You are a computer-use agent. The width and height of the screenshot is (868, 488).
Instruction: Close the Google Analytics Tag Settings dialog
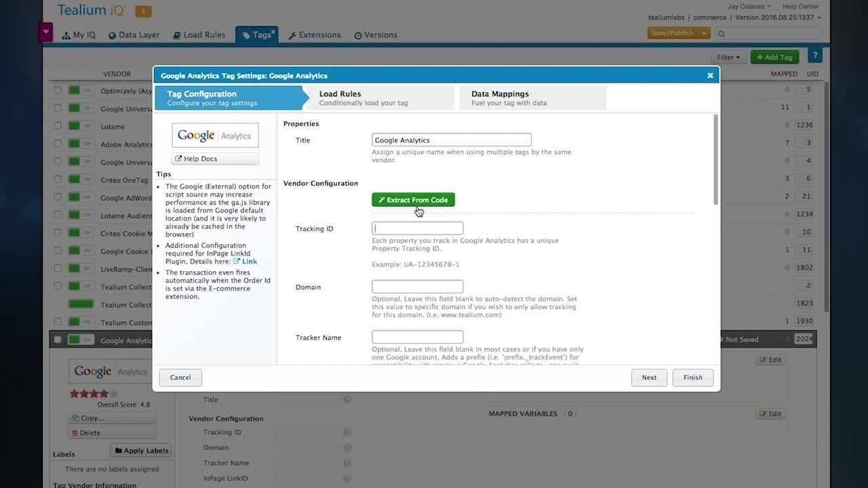[710, 75]
